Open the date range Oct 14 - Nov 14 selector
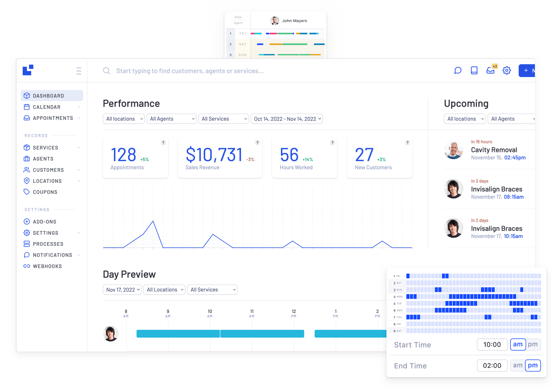The width and height of the screenshot is (557, 392). click(x=286, y=119)
